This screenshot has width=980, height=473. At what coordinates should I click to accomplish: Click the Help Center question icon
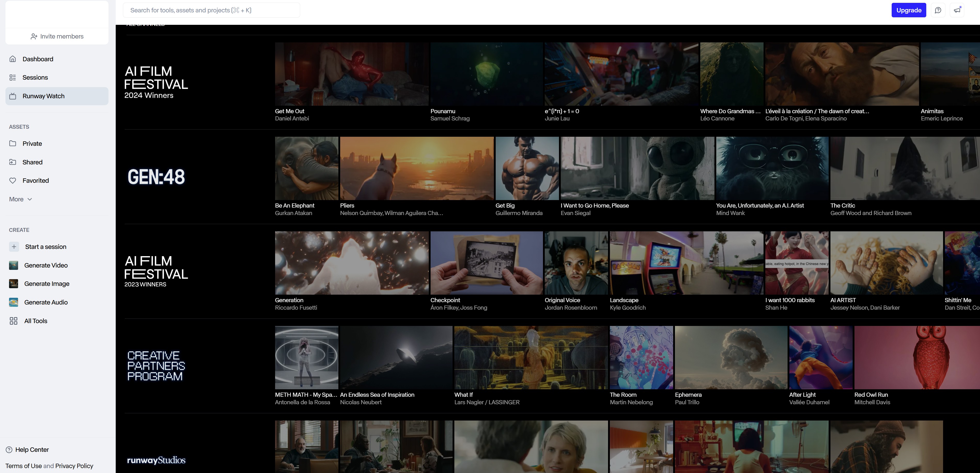click(x=9, y=449)
